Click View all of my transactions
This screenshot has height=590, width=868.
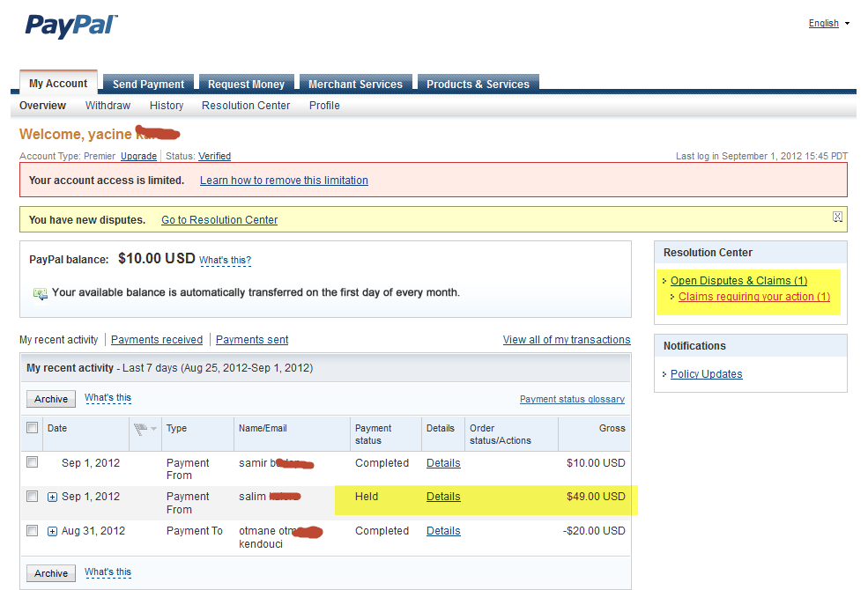[567, 340]
